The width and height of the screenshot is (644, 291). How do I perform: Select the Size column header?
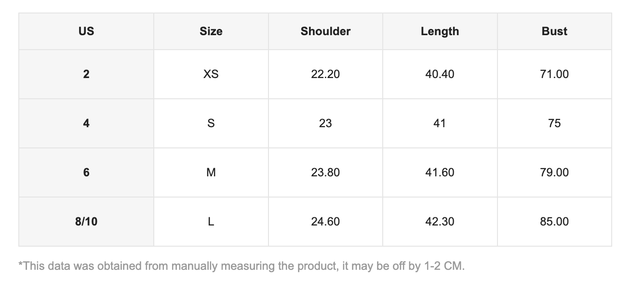coord(211,31)
